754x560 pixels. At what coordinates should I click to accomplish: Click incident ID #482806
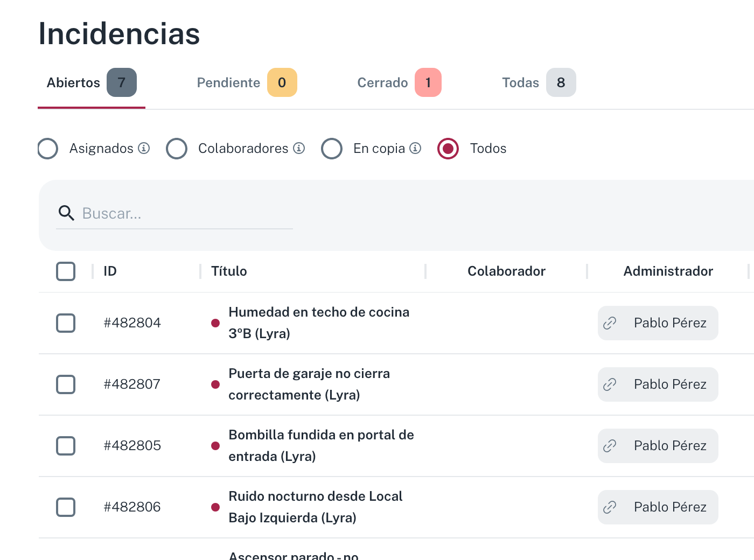[132, 507]
